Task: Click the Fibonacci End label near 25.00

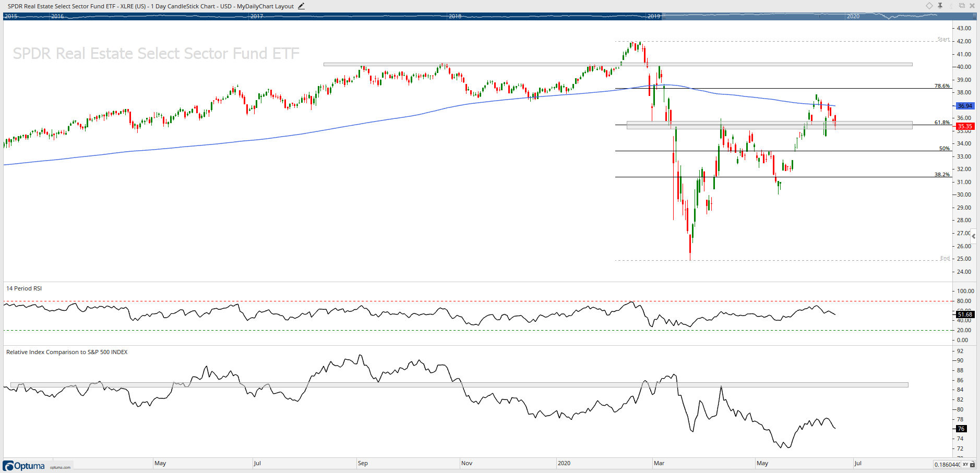Action: [x=945, y=258]
